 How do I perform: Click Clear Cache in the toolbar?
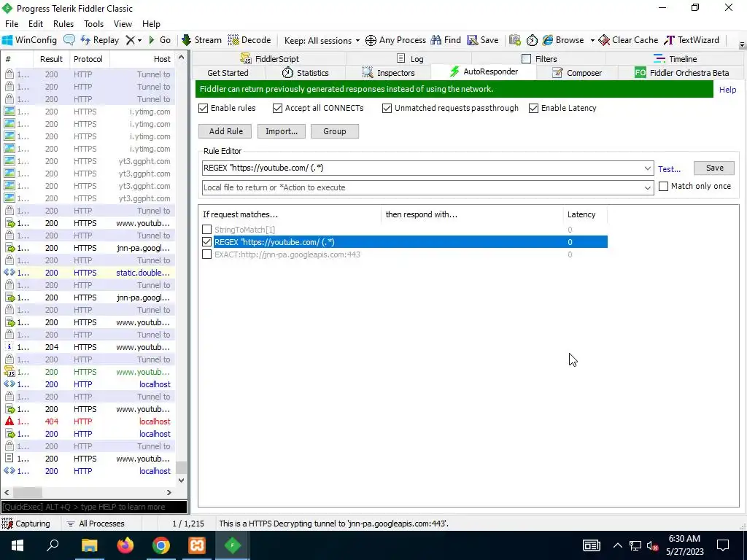click(628, 40)
